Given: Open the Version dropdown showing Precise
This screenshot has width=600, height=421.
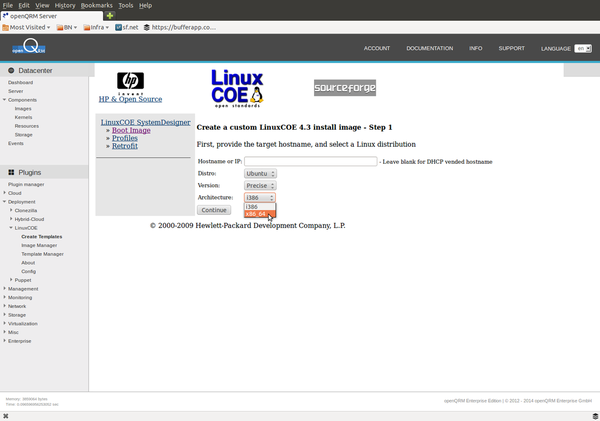Looking at the screenshot, I should click(260, 186).
